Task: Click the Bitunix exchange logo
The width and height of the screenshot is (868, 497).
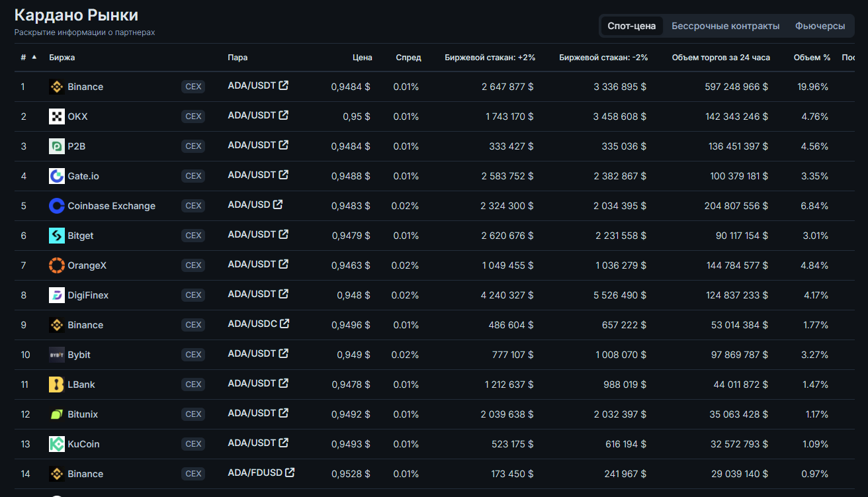Action: point(57,414)
